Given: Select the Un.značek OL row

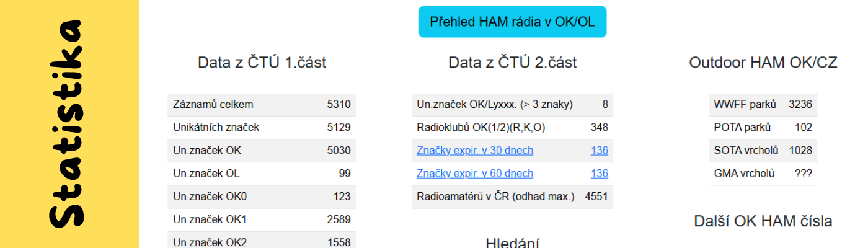Looking at the screenshot, I should point(262,174).
